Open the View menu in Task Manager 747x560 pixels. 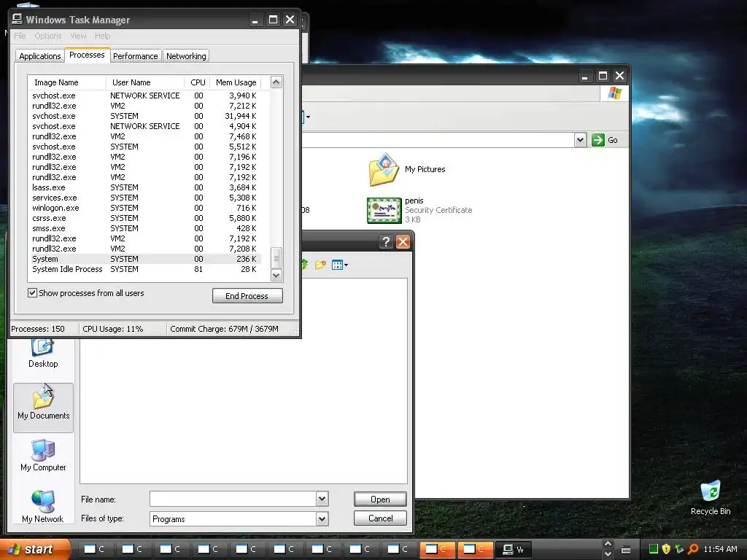(78, 36)
